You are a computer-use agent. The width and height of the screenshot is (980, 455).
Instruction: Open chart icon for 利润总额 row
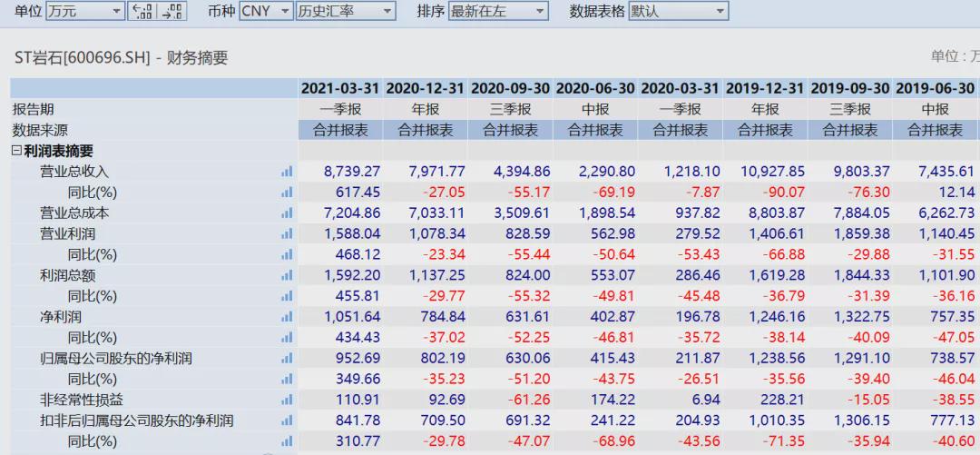pos(287,275)
